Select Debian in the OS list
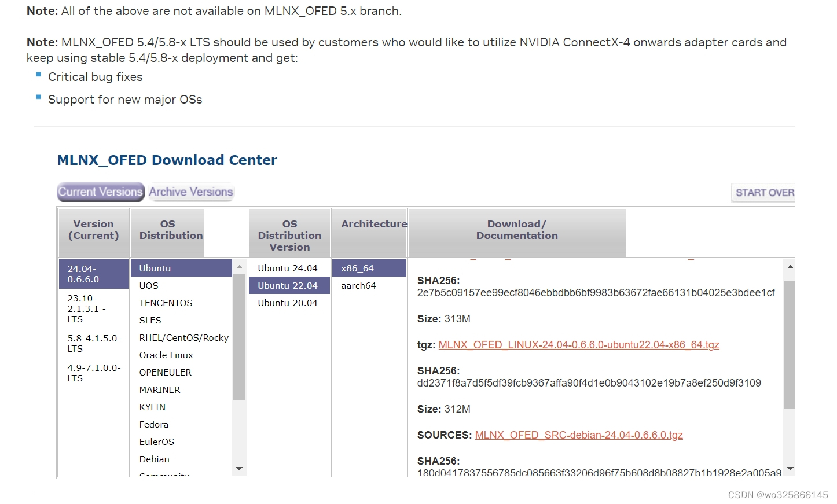Image resolution: width=837 pixels, height=504 pixels. 154,459
